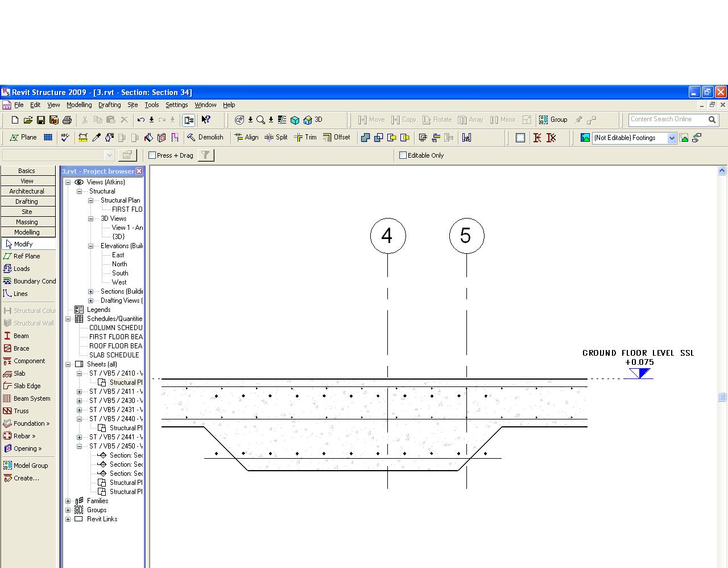Select the Align tool
The width and height of the screenshot is (728, 568).
coord(247,137)
